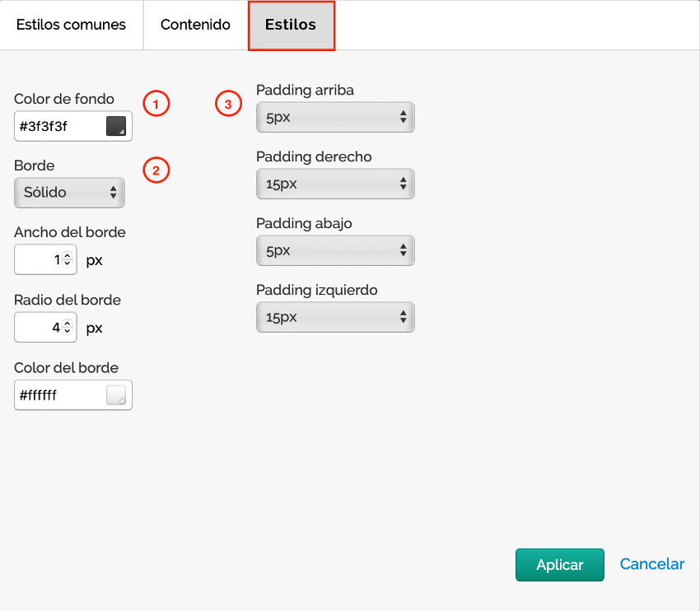This screenshot has width=700, height=611.
Task: Increase Ancho del borde with up arrow
Action: (x=68, y=256)
